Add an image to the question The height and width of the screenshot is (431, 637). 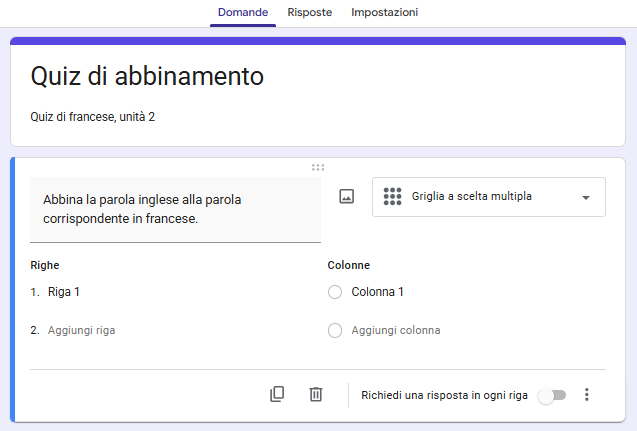pyautogui.click(x=347, y=197)
